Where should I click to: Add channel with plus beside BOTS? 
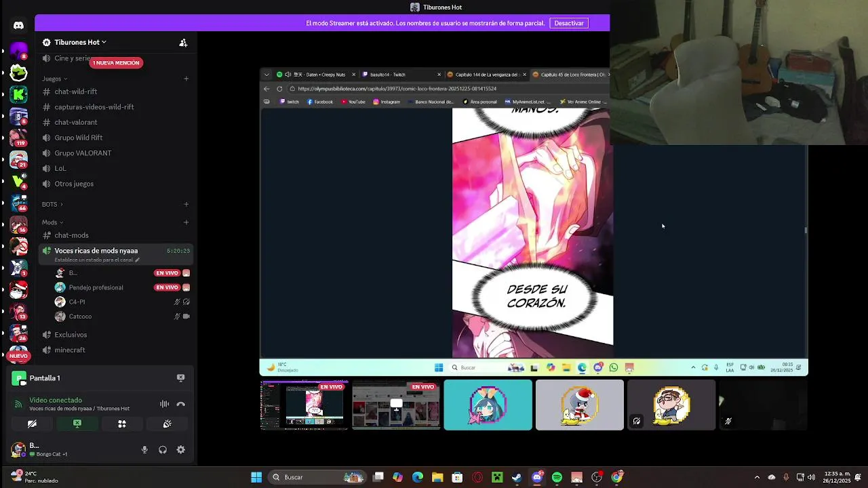click(186, 204)
